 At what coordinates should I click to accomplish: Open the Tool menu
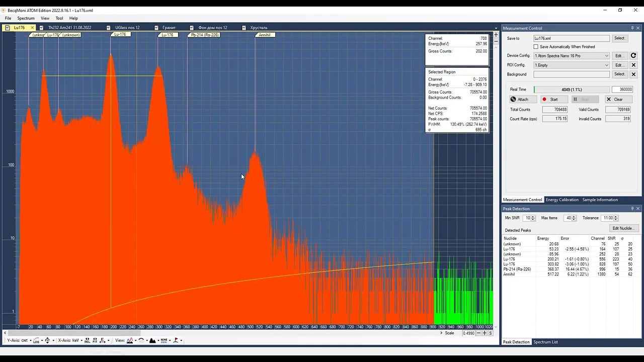[x=59, y=18]
